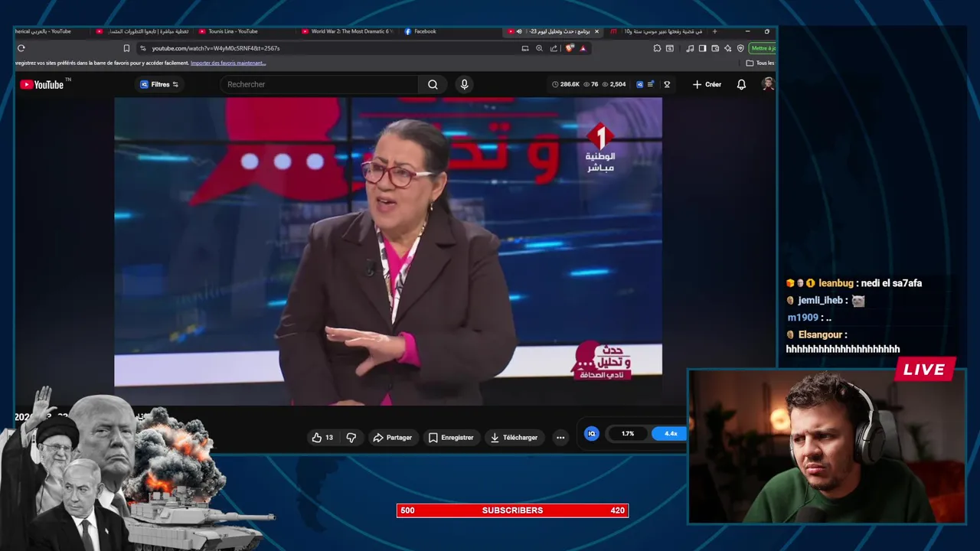Open the extensions puzzle icon
The image size is (980, 551).
[x=657, y=48]
